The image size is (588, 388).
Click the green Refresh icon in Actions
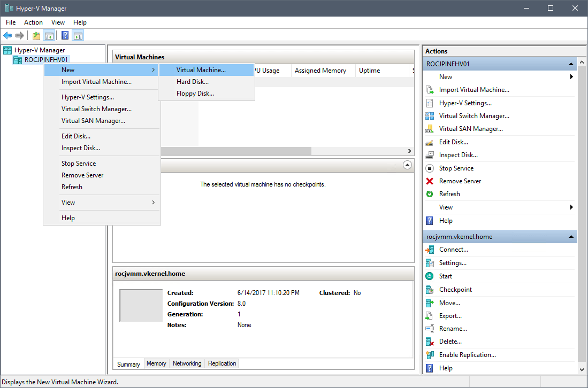click(x=430, y=194)
